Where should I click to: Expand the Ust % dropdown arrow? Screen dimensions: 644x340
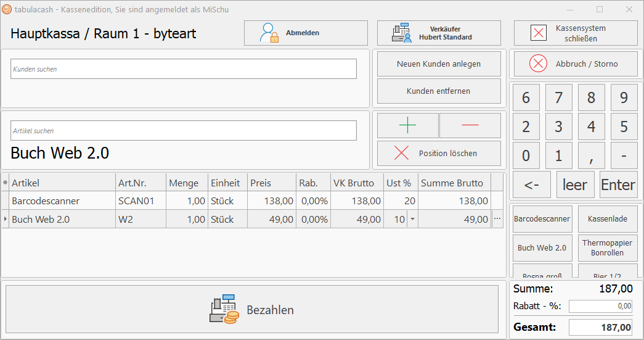pyautogui.click(x=412, y=219)
